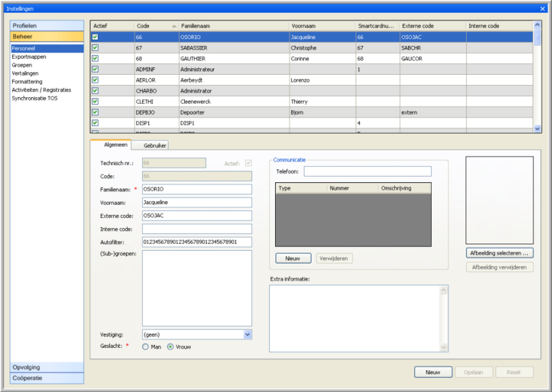
Task: Select Man gender radio button
Action: point(146,347)
